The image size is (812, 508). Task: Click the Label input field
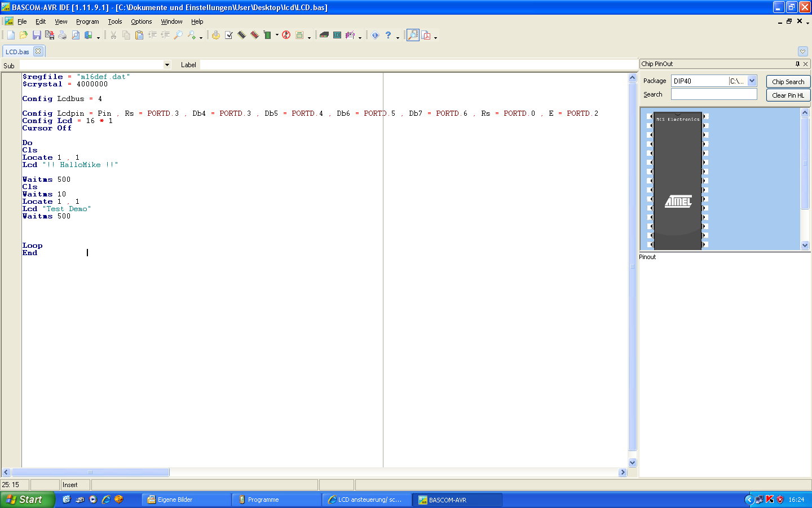point(419,65)
